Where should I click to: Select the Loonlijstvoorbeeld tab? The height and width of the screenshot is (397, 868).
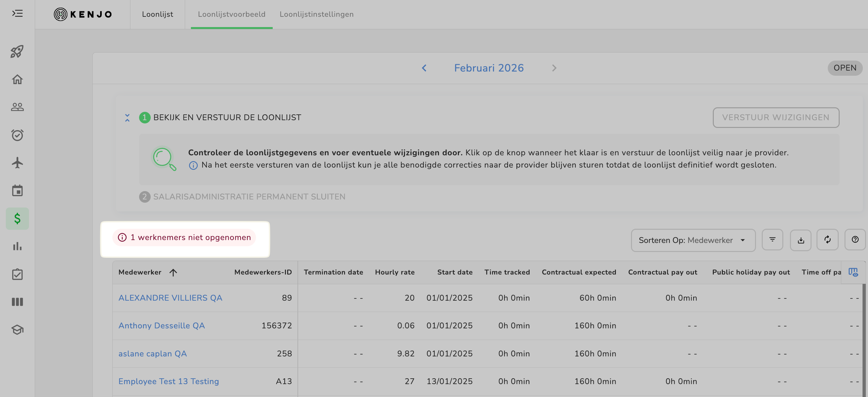[231, 15]
